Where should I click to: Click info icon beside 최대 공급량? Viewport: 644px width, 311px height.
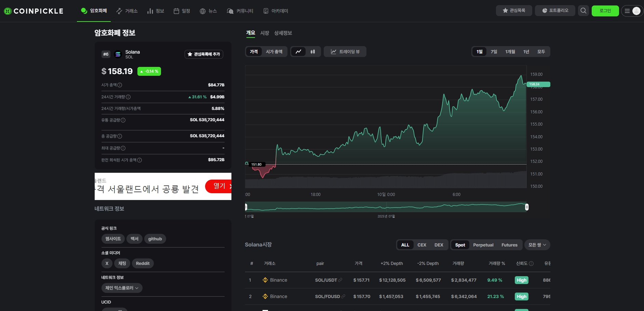(x=123, y=148)
